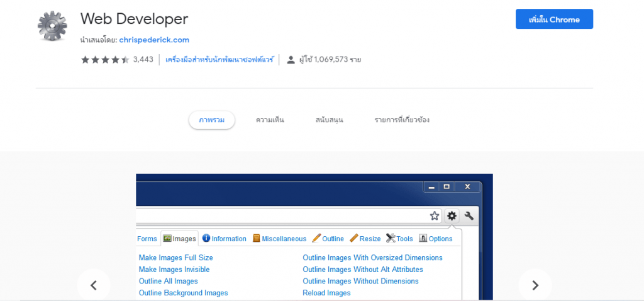Open the chrispederick.com link
Viewport: 644px width, 301px height.
[154, 40]
